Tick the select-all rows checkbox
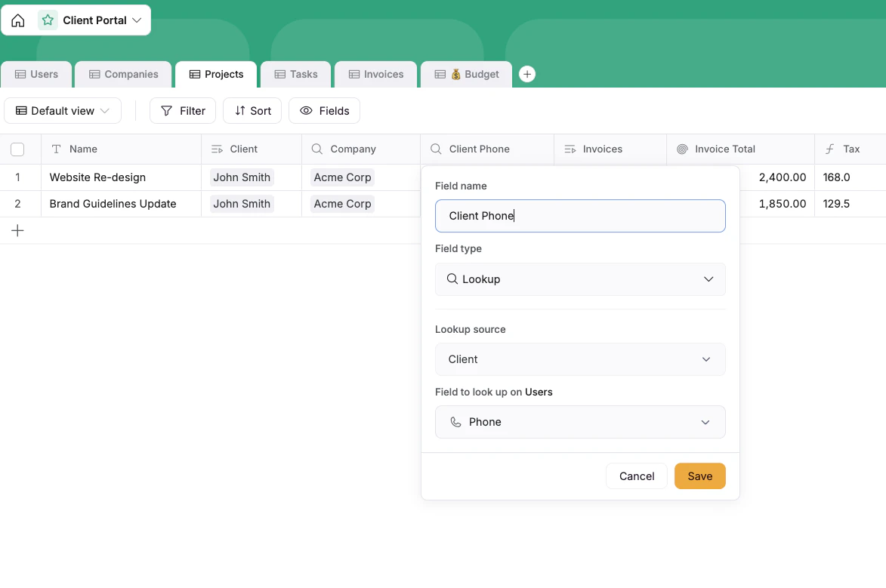The height and width of the screenshot is (588, 886). tap(17, 149)
